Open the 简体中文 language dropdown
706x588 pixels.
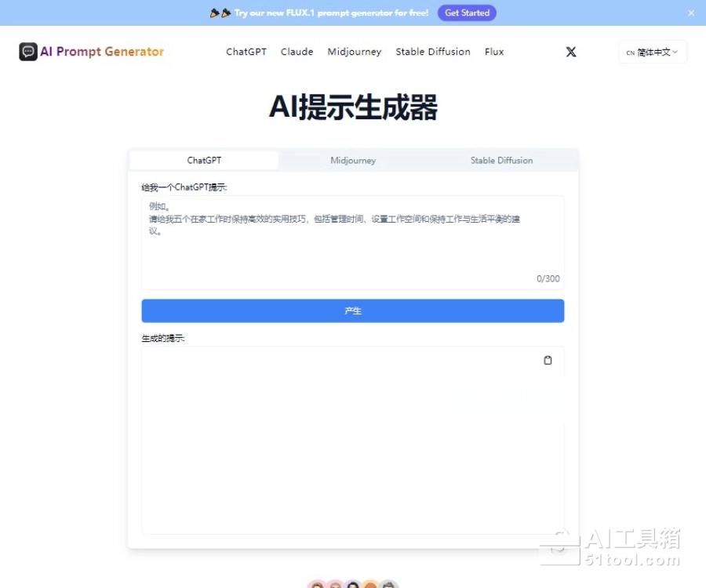pyautogui.click(x=653, y=53)
